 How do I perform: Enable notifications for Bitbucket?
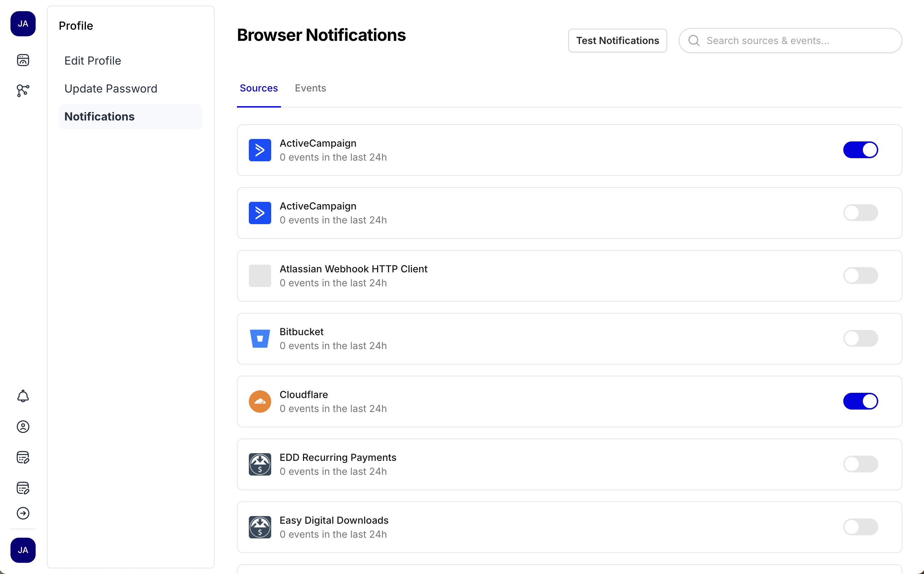click(860, 338)
